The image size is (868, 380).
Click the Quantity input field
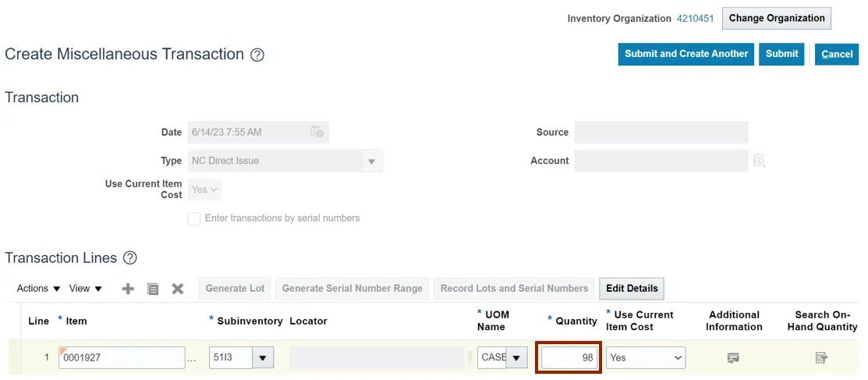pyautogui.click(x=569, y=358)
